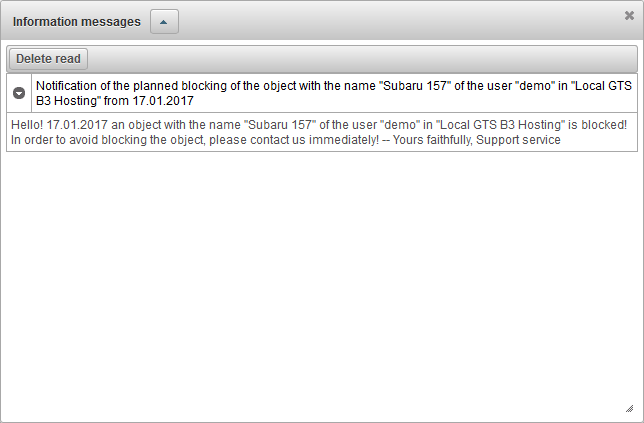Collapse the Subaru 157 notification row arrow
644x423 pixels.
[x=19, y=93]
